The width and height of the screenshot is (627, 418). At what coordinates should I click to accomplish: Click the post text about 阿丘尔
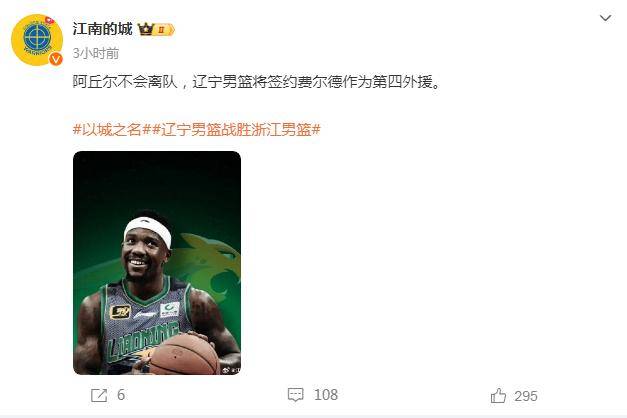pos(256,82)
